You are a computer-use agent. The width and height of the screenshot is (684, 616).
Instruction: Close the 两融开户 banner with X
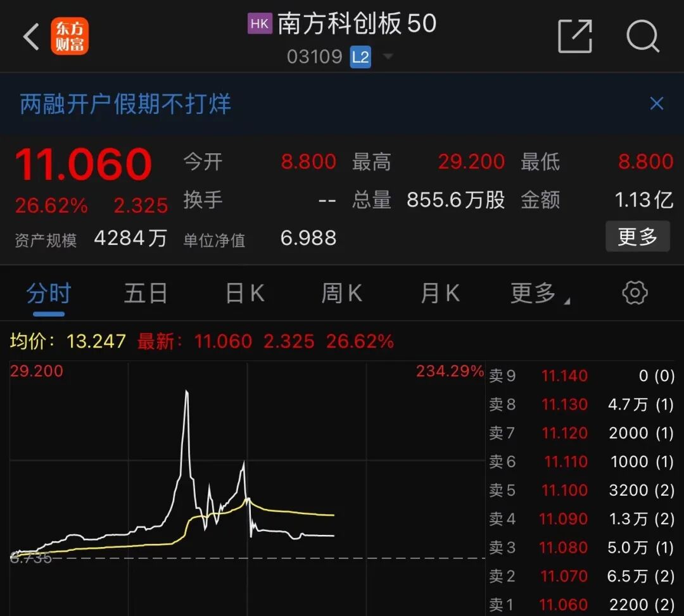pos(657,104)
